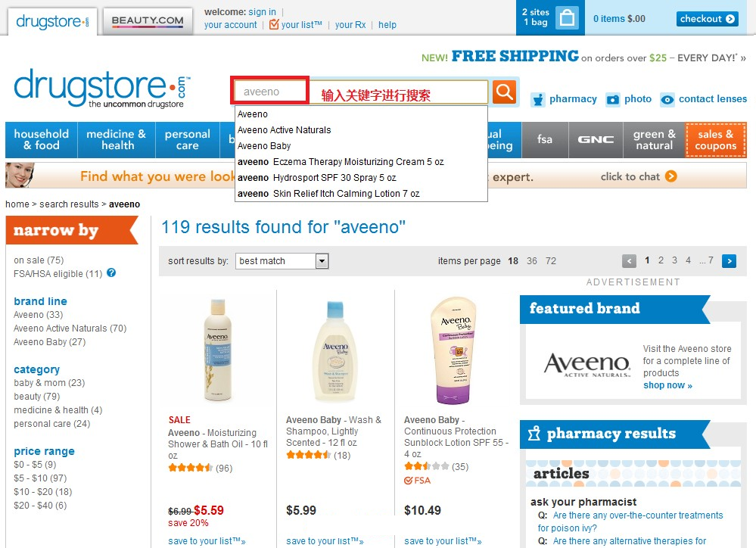Open the medicine & health menu
Image resolution: width=756 pixels, height=548 pixels.
click(117, 140)
